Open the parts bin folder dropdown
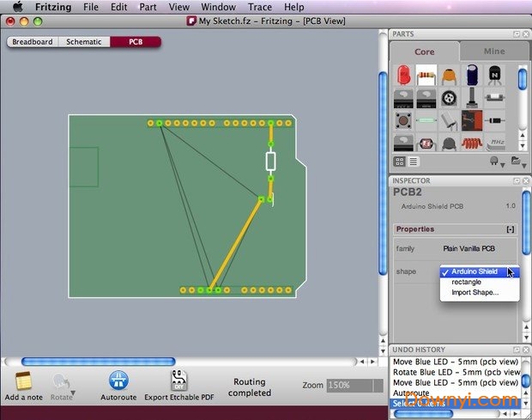This screenshot has height=420, width=532. coord(517,161)
